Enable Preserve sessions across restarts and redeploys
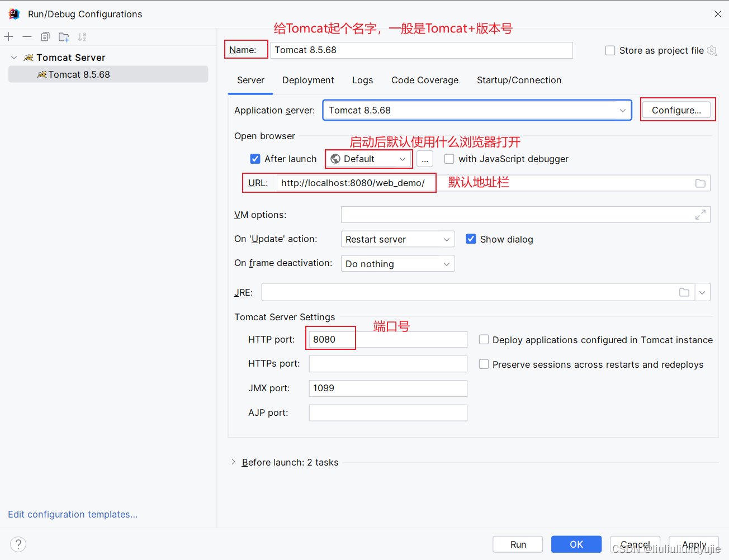This screenshot has height=560, width=729. [484, 364]
